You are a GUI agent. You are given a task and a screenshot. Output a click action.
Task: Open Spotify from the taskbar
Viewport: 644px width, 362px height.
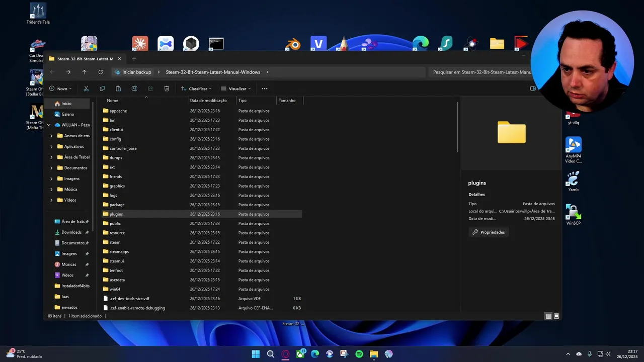(359, 354)
